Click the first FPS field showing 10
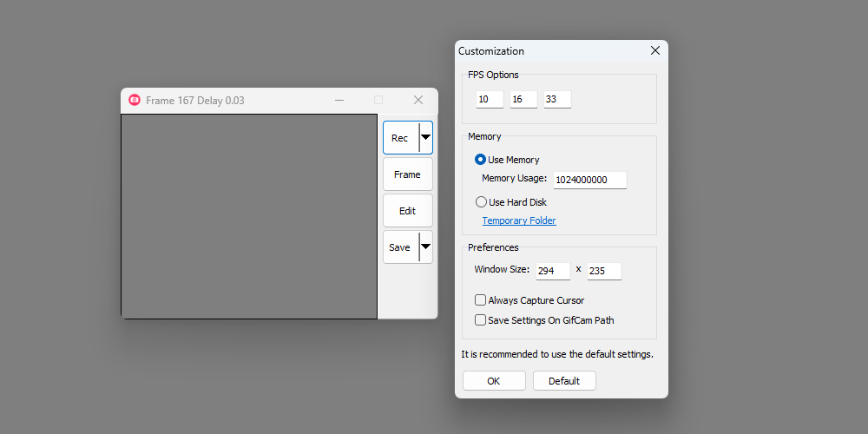The width and height of the screenshot is (868, 434). pos(490,100)
